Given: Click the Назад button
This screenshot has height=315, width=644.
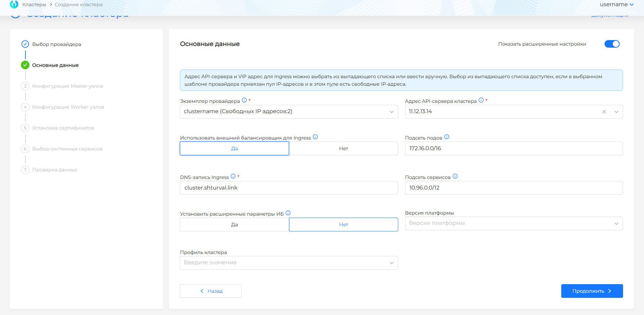Looking at the screenshot, I should (211, 291).
